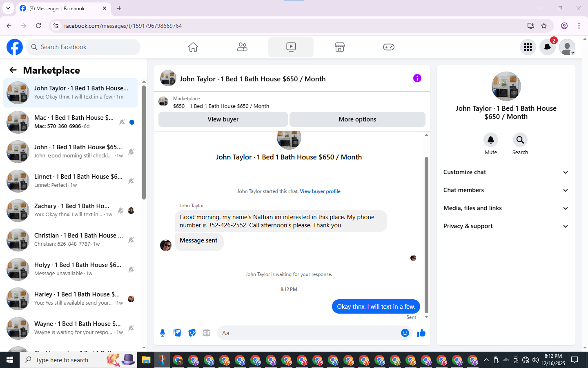
Task: Click the reload page icon
Action: pos(38,26)
